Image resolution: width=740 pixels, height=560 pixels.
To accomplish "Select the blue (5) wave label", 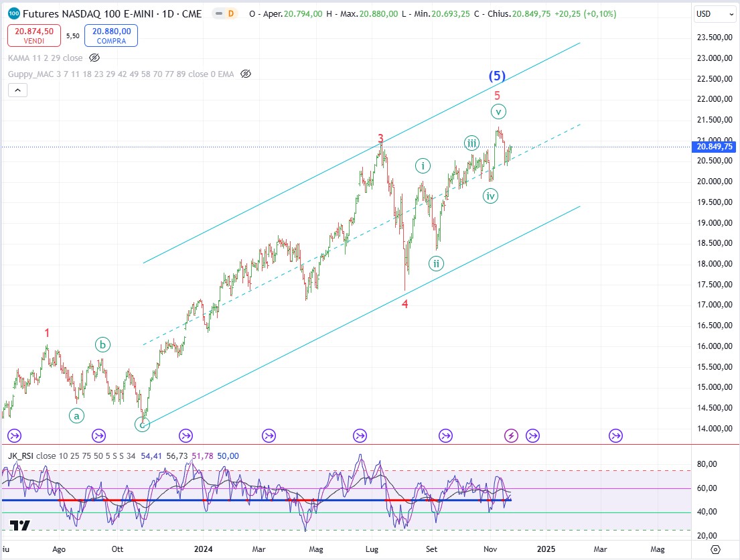I will (497, 76).
